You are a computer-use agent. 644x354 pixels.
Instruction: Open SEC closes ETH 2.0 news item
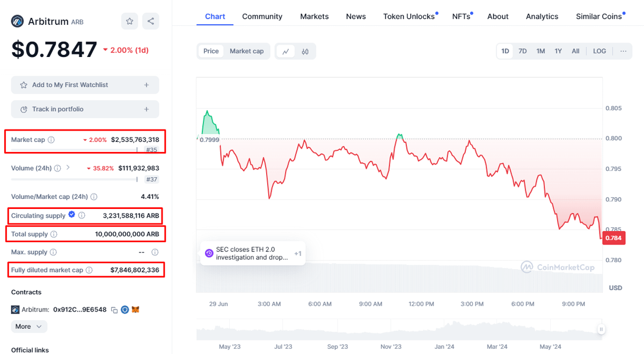[x=253, y=253]
